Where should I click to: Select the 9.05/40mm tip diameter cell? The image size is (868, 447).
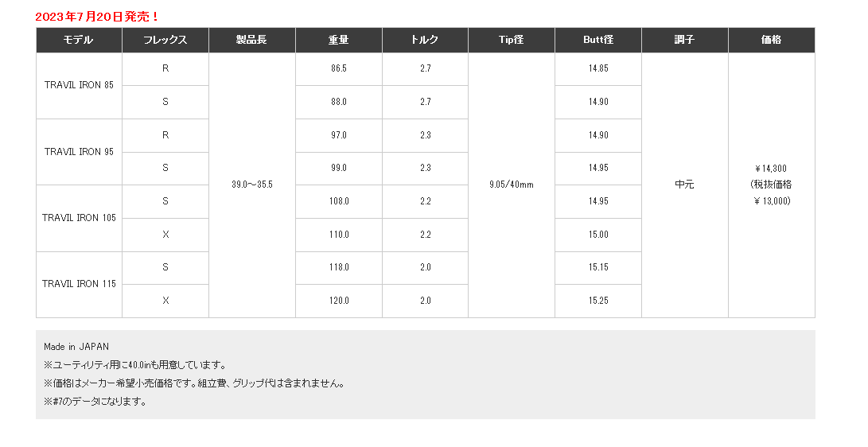click(x=512, y=185)
